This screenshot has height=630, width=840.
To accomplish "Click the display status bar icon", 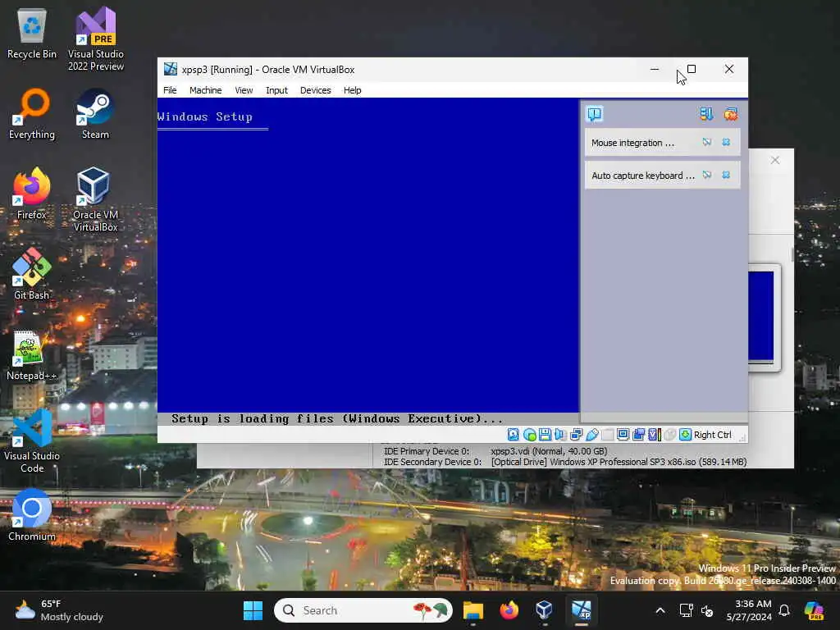I will 623,435.
